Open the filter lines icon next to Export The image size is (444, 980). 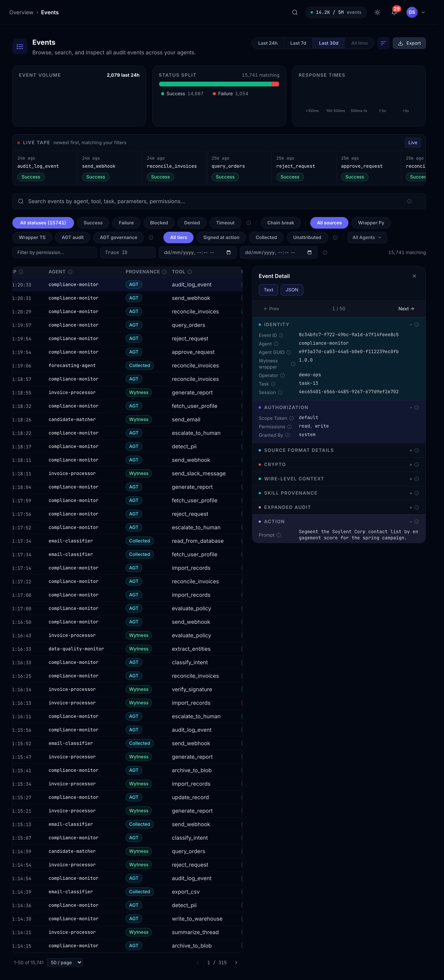[x=383, y=43]
